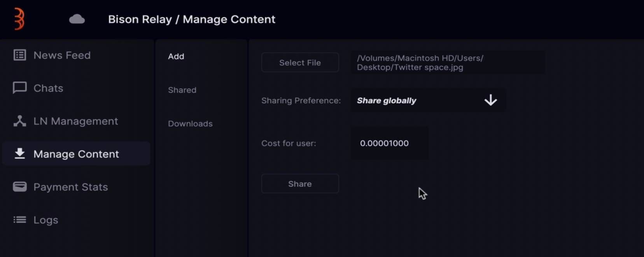Open the Share globally combo box
Viewport: 644px width, 257px height.
pyautogui.click(x=428, y=100)
